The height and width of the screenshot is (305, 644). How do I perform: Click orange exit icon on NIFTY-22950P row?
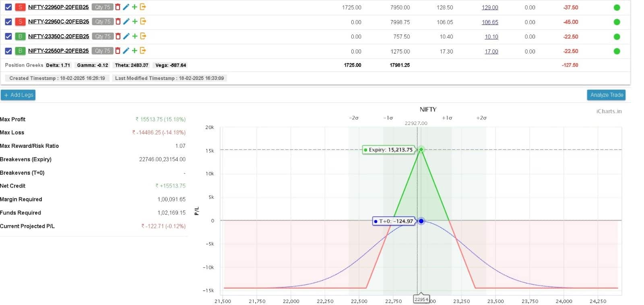pos(143,7)
